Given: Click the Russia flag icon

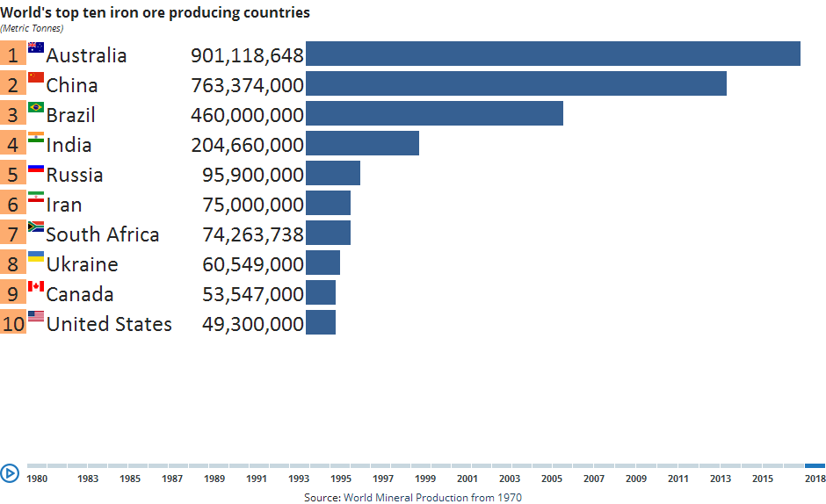Looking at the screenshot, I should (36, 168).
